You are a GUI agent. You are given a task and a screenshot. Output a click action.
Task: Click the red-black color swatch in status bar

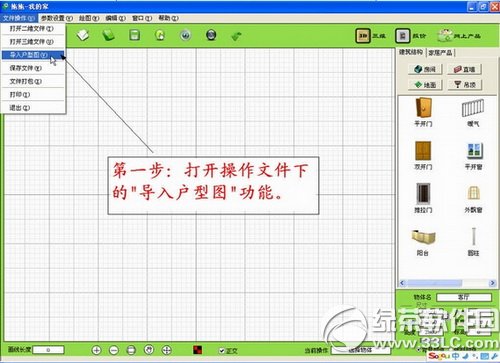click(x=198, y=350)
